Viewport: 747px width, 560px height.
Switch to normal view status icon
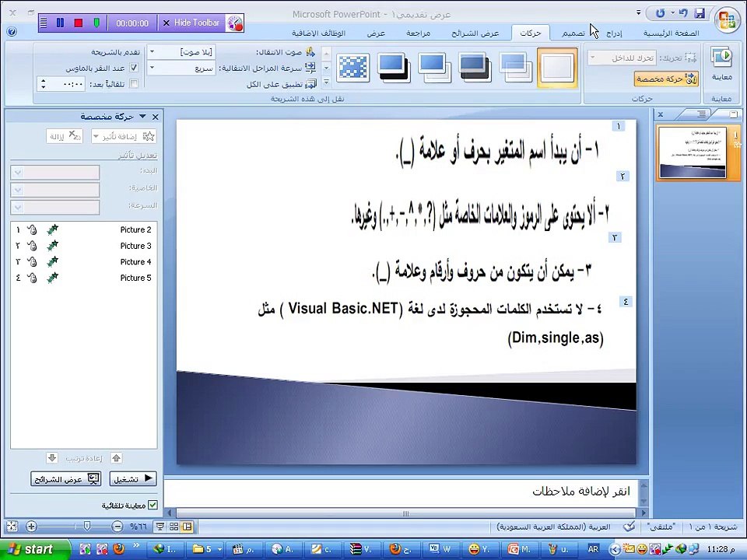pos(188,527)
